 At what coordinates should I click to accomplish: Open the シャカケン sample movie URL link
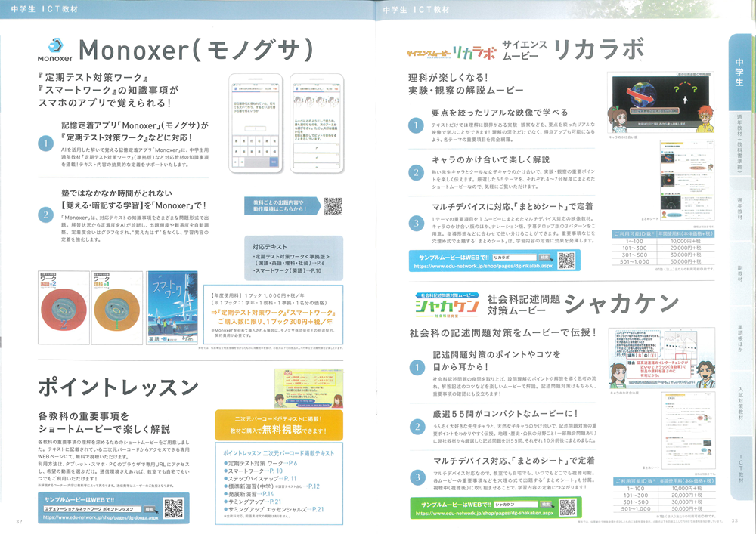point(485,514)
